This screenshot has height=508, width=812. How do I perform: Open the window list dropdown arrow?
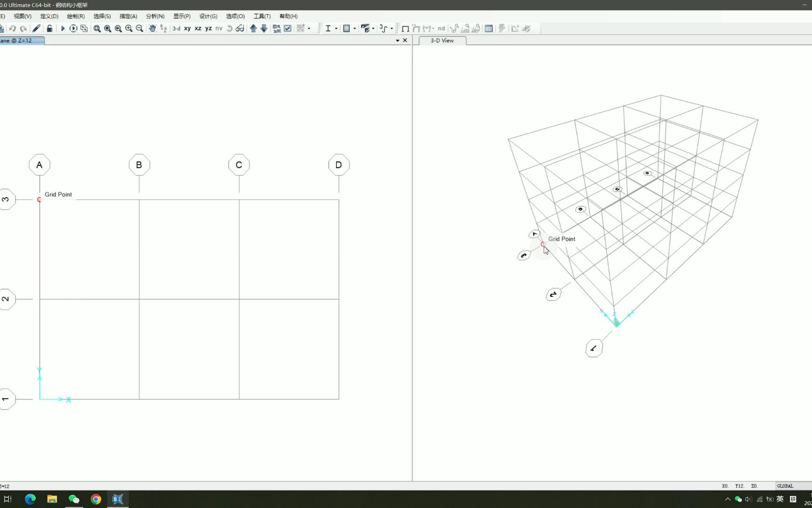(x=398, y=40)
